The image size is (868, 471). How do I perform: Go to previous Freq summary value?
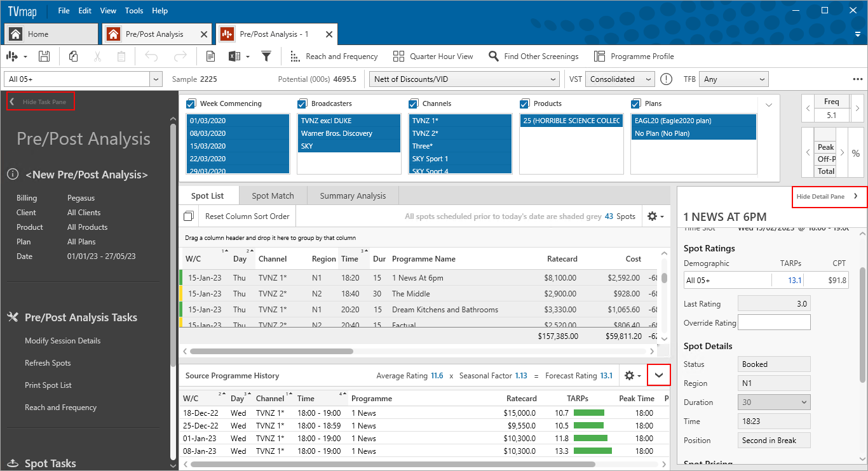pos(808,108)
